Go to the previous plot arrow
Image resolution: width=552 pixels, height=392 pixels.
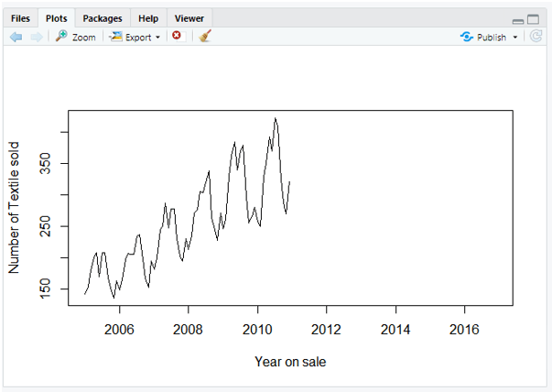(x=16, y=37)
